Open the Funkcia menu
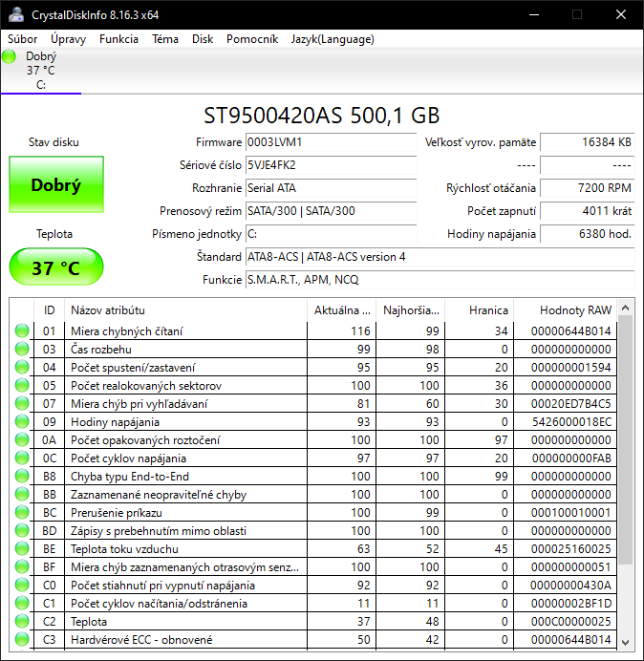 coord(118,39)
